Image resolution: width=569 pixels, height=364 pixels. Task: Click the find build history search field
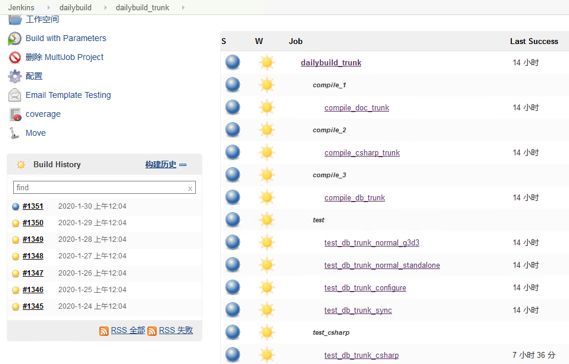104,188
